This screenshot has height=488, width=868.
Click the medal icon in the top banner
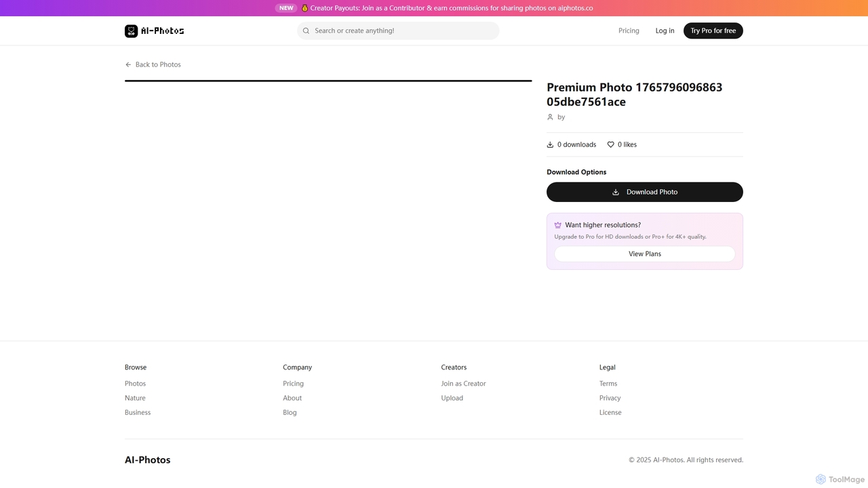pyautogui.click(x=304, y=8)
